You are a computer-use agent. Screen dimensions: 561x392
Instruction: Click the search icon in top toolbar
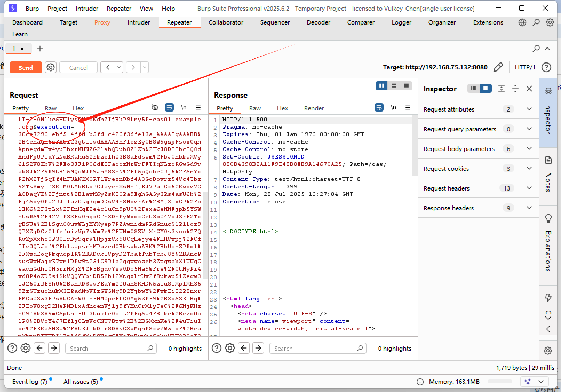click(x=536, y=22)
